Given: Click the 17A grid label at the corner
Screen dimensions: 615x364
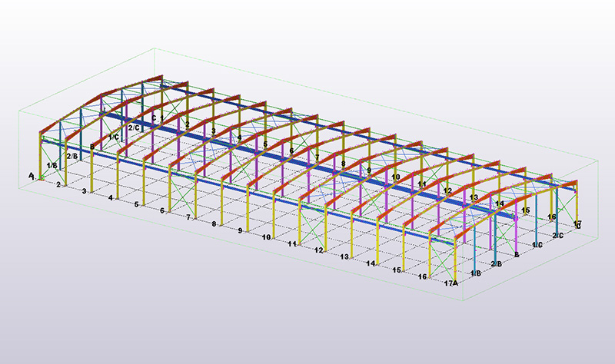Looking at the screenshot, I should pyautogui.click(x=451, y=283).
